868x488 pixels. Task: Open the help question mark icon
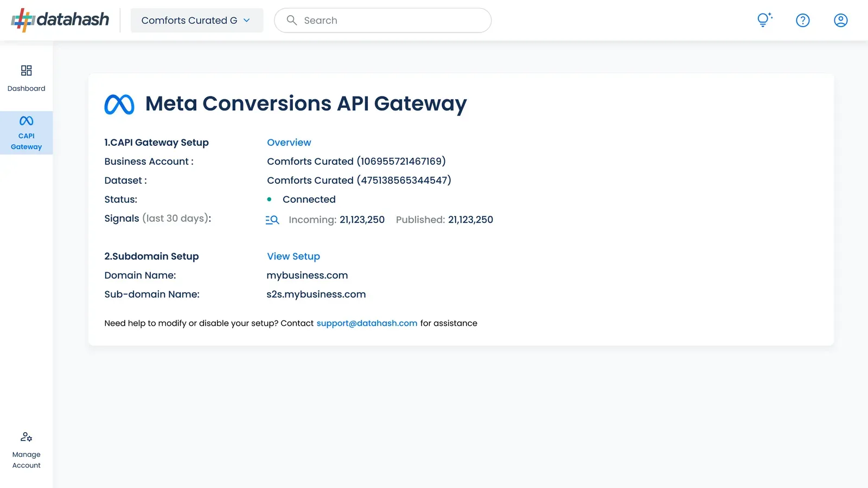(x=803, y=20)
